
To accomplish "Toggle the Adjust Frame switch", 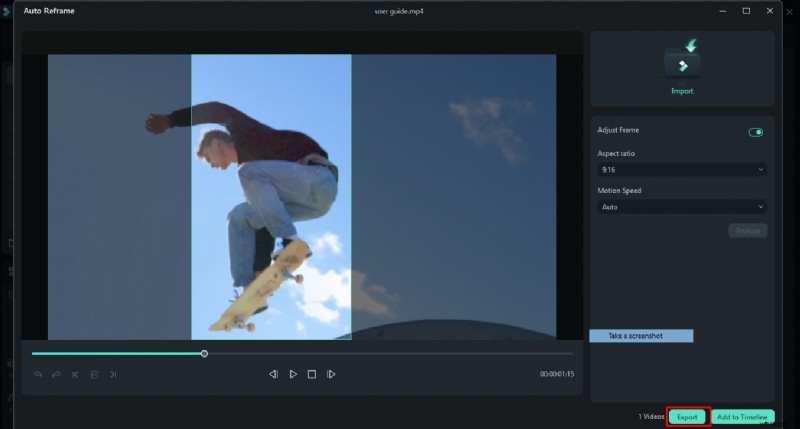I will [x=756, y=133].
